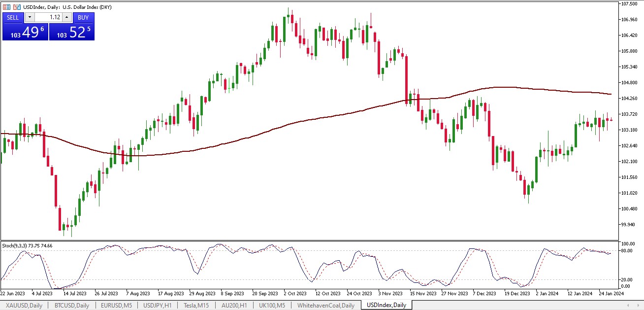Image resolution: width=644 pixels, height=310 pixels.
Task: Click the one-click trading panel toggle icon
Action: [6, 7]
